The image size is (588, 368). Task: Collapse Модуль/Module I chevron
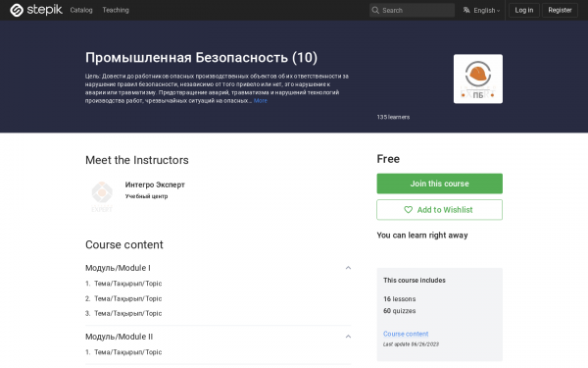tap(348, 268)
